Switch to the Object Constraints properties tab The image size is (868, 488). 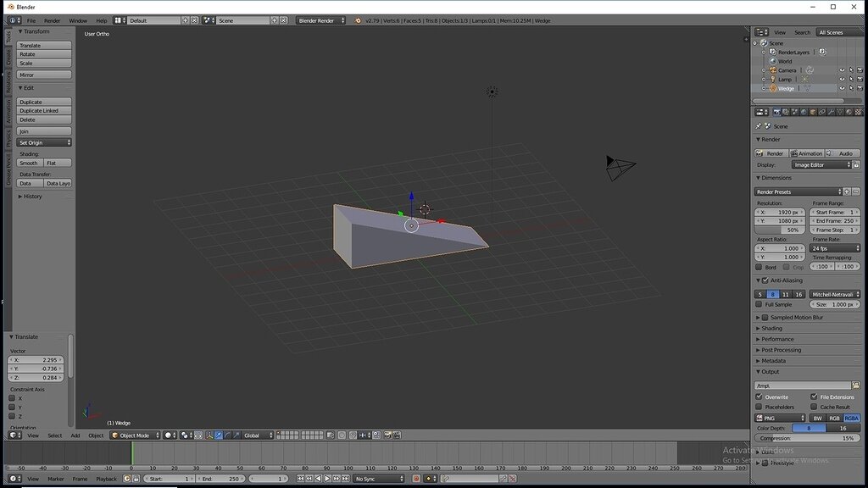tap(820, 111)
